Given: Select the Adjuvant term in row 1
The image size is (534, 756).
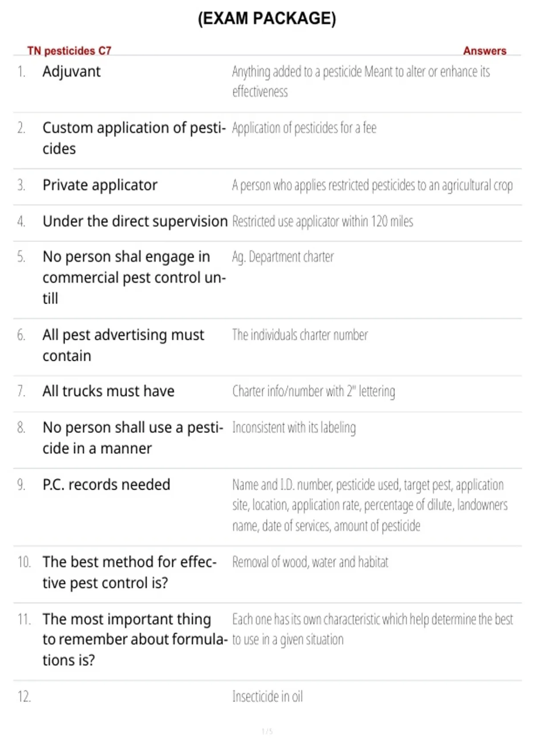Looking at the screenshot, I should click(72, 72).
